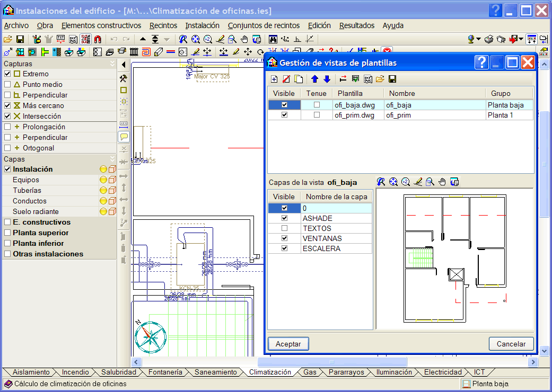Viewport: 552px width, 392px height.
Task: Click the yellow speech bubble annotation icon
Action: pyautogui.click(x=124, y=137)
